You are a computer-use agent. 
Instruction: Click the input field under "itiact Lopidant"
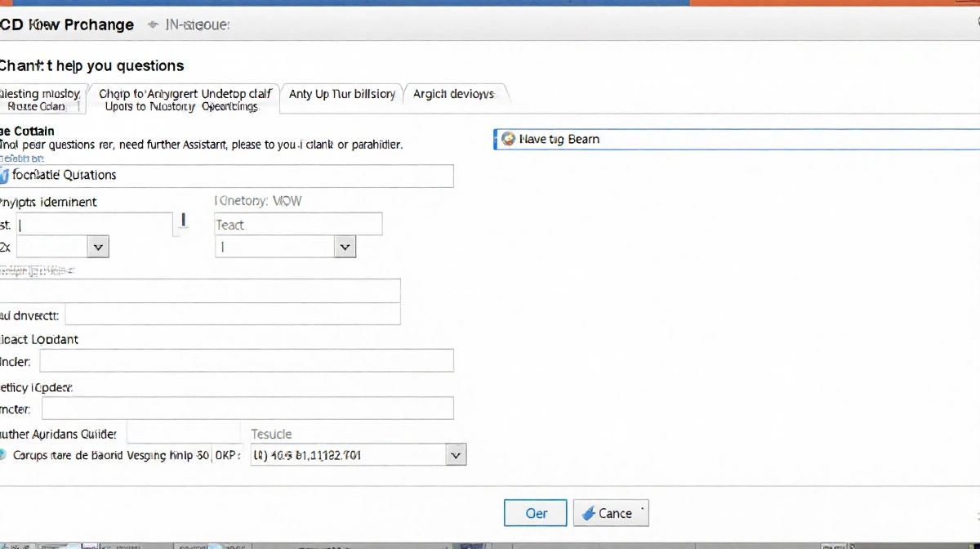[x=247, y=360]
